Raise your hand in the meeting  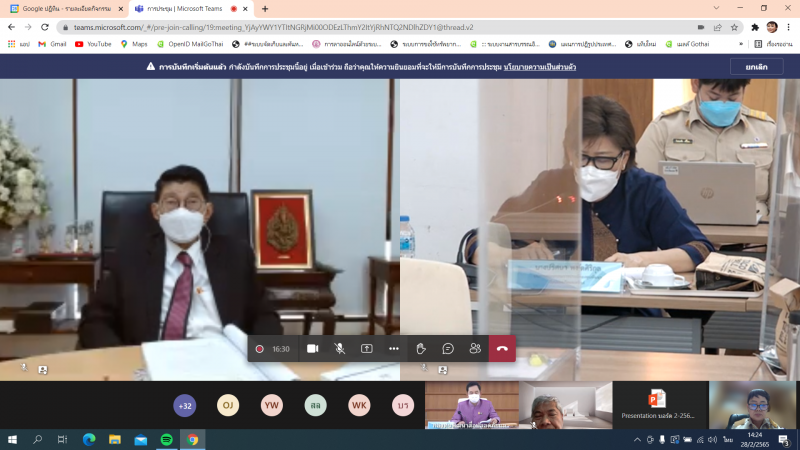[421, 348]
